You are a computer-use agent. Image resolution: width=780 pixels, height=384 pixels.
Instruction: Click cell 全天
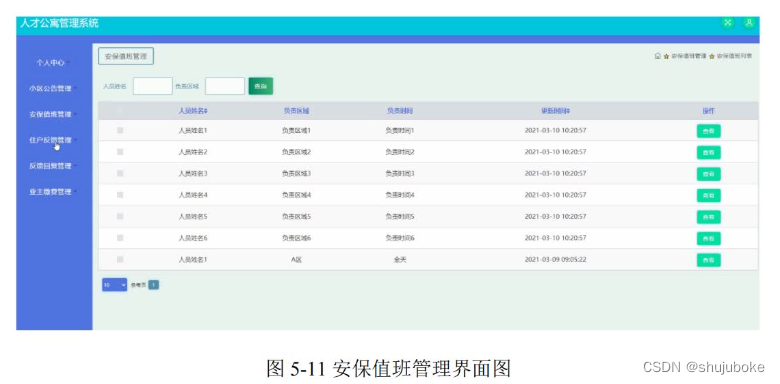[400, 259]
